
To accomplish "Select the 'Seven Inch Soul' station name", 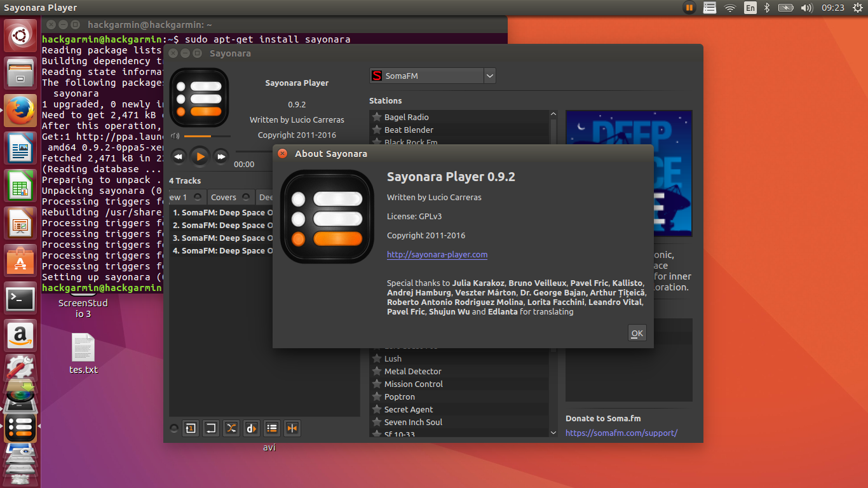I will pos(413,422).
